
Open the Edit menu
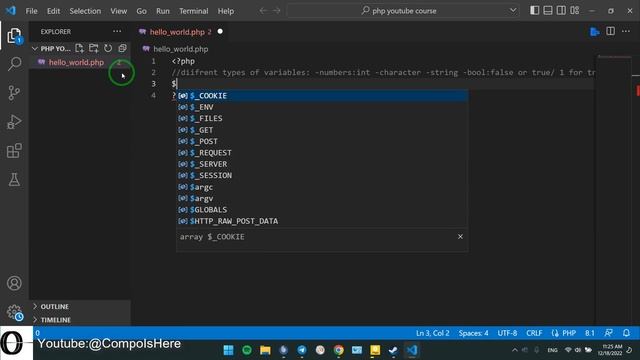[x=53, y=11]
